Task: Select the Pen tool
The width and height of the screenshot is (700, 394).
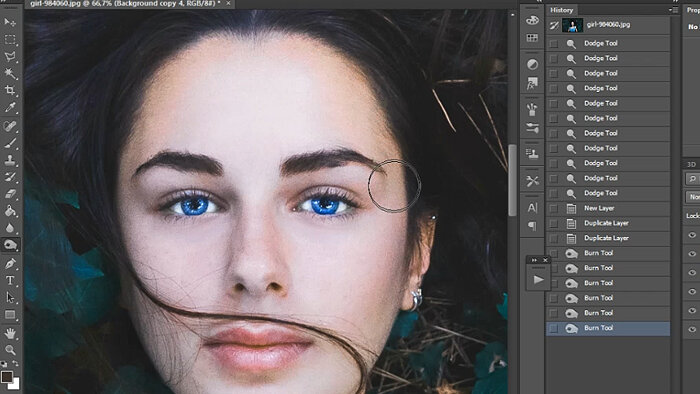Action: (10, 263)
